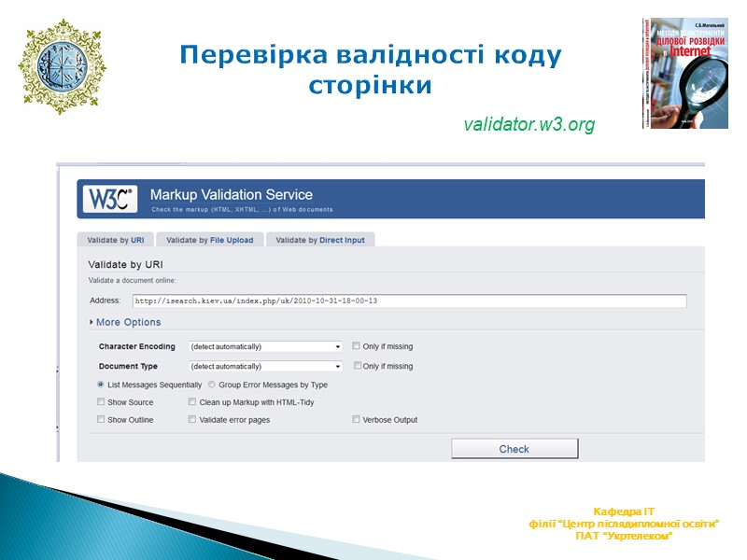Viewport: 747px width, 560px height.
Task: Click the Address input field
Action: point(410,301)
